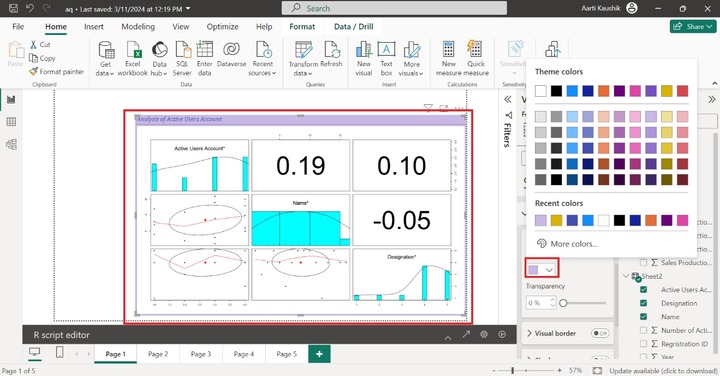Collapse the Sheet2 table
The height and width of the screenshot is (376, 720).
point(626,276)
